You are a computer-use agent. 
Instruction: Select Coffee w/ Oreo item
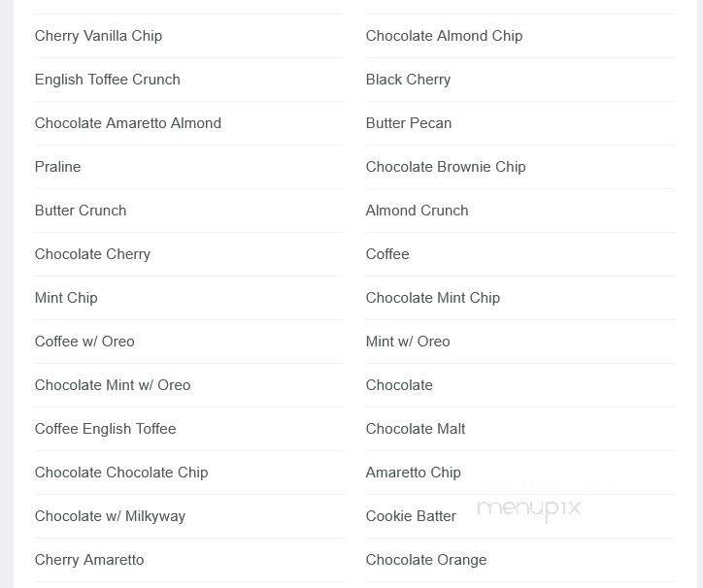click(84, 342)
